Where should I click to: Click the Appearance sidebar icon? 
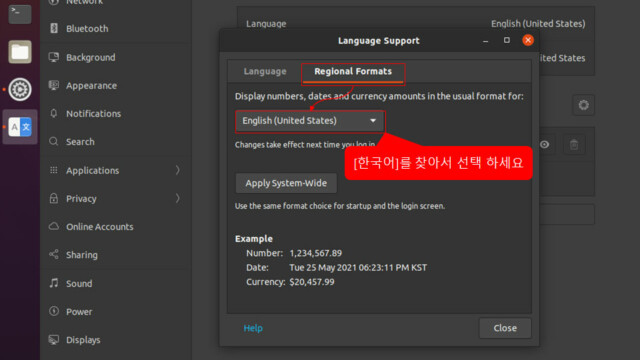[54, 85]
